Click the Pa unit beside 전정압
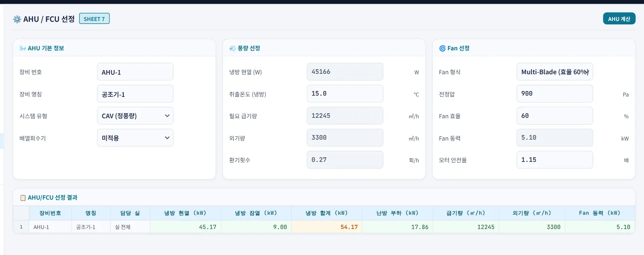The image size is (644, 255). pyautogui.click(x=626, y=95)
